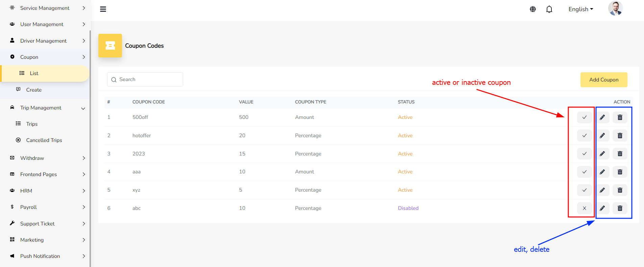Image resolution: width=644 pixels, height=267 pixels.
Task: Click pencil icon for coupon 2023
Action: [602, 154]
